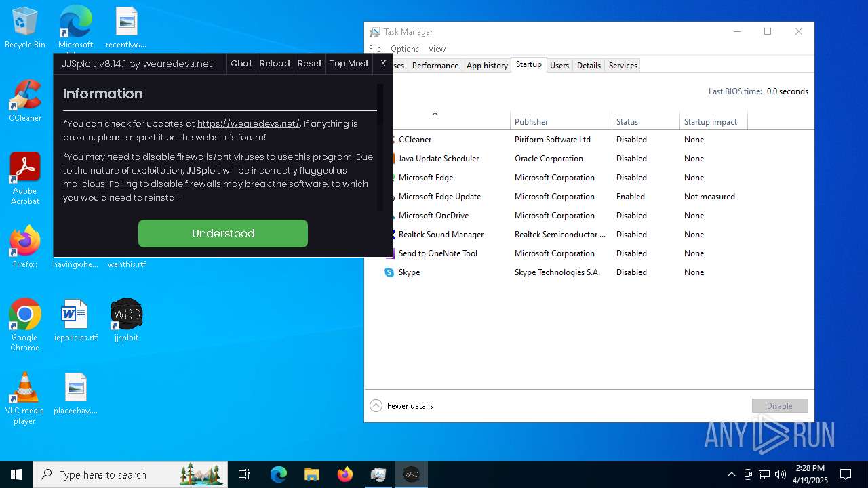Screen dimensions: 868x488
Task: Open the Recycle Bin desktop icon
Action: (x=25, y=28)
